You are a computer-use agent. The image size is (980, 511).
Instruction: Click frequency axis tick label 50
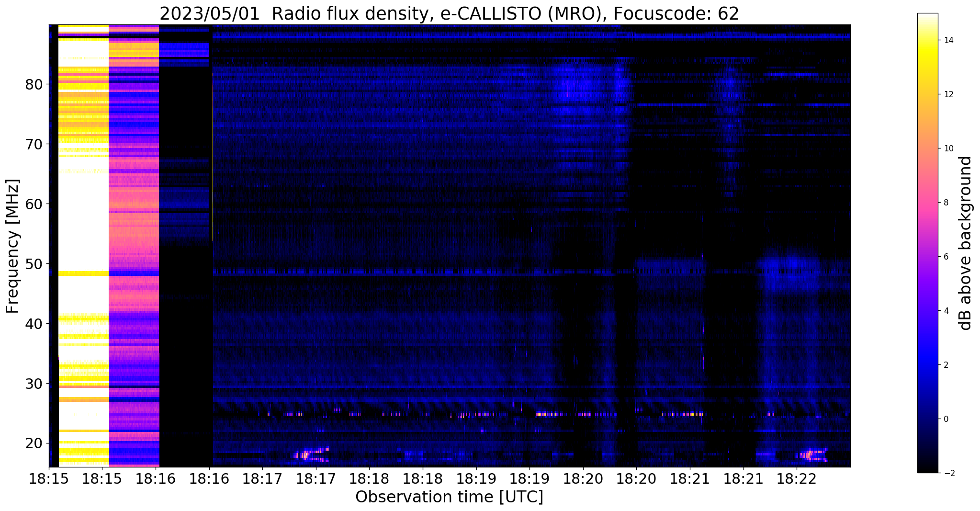click(34, 264)
